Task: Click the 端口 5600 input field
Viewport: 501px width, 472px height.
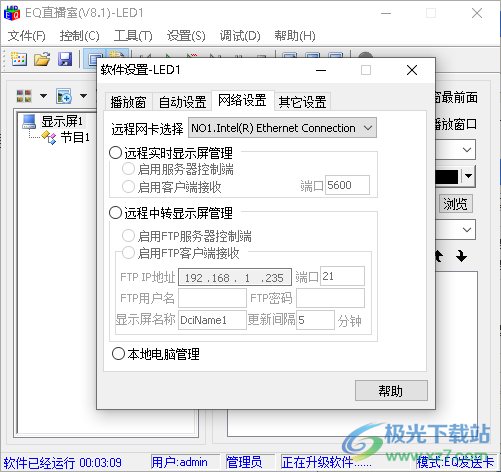Action: point(347,185)
